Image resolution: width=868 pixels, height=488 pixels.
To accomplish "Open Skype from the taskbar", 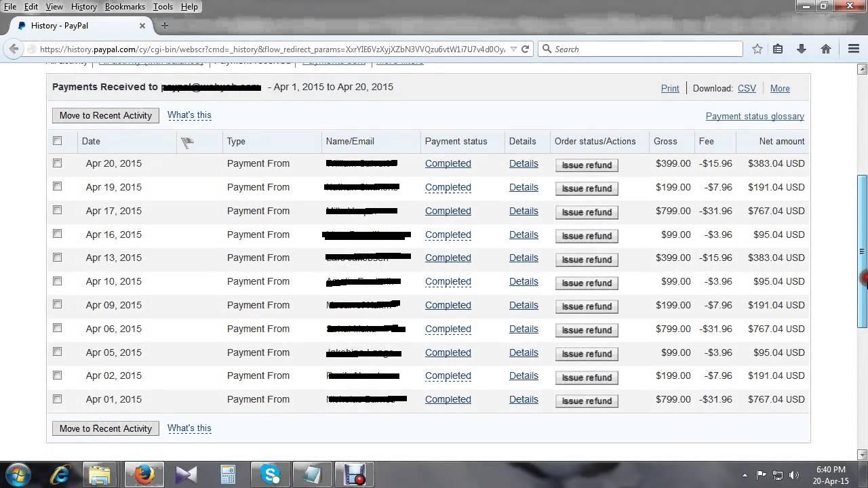I will (x=271, y=475).
